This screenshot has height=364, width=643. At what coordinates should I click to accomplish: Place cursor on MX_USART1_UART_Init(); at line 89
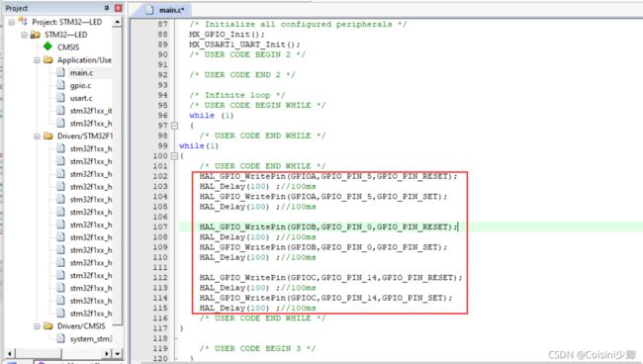click(244, 45)
